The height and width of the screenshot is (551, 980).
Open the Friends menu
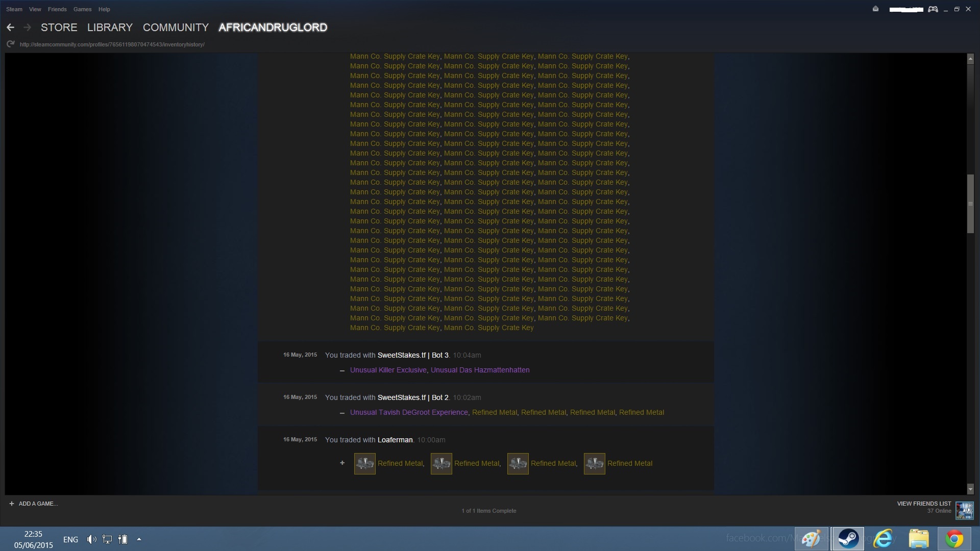(57, 9)
